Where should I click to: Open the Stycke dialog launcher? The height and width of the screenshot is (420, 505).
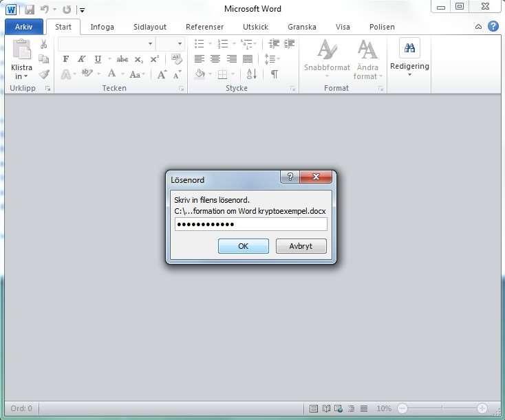coord(292,89)
